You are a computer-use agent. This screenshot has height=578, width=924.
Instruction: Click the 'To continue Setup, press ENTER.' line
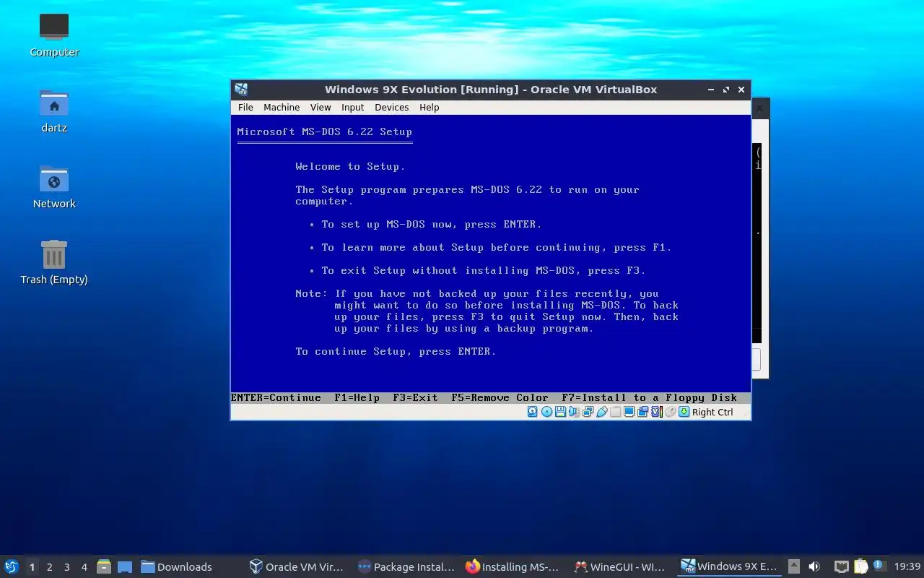(396, 351)
